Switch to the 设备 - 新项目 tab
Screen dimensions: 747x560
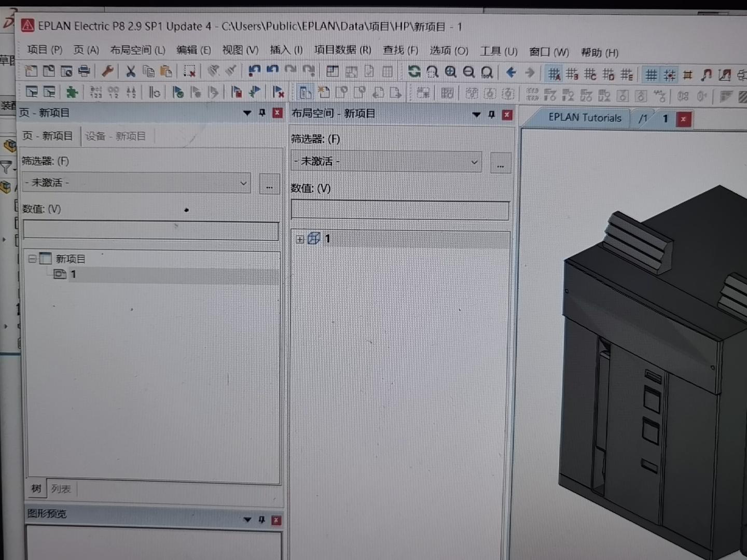(115, 136)
